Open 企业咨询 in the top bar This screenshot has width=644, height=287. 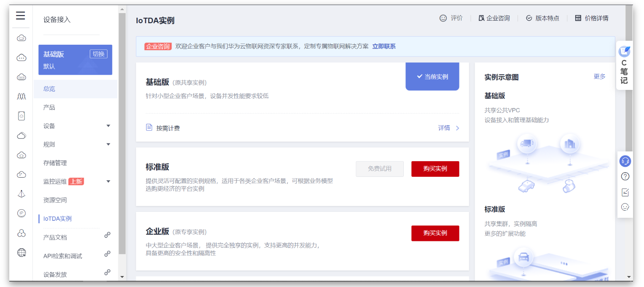(494, 18)
